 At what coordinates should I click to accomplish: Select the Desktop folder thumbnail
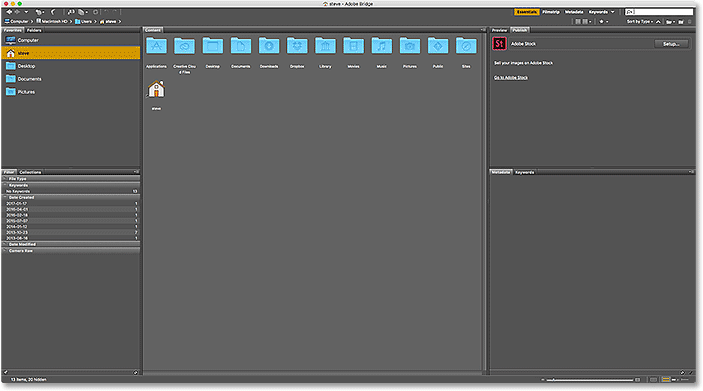[213, 46]
